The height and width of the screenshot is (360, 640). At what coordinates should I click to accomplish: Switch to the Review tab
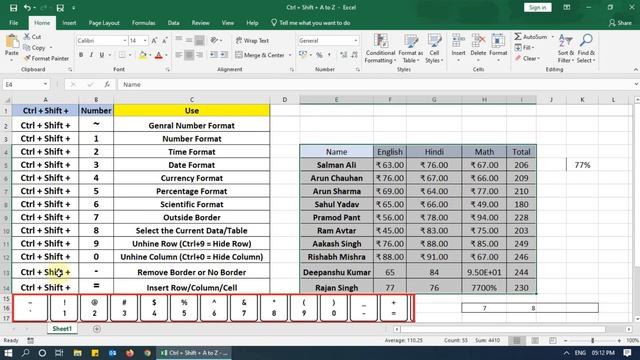200,23
